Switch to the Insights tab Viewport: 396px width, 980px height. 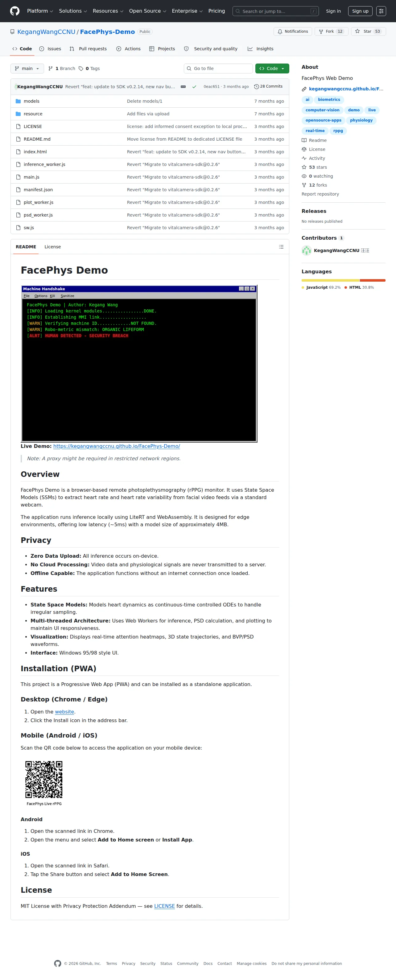pos(261,49)
